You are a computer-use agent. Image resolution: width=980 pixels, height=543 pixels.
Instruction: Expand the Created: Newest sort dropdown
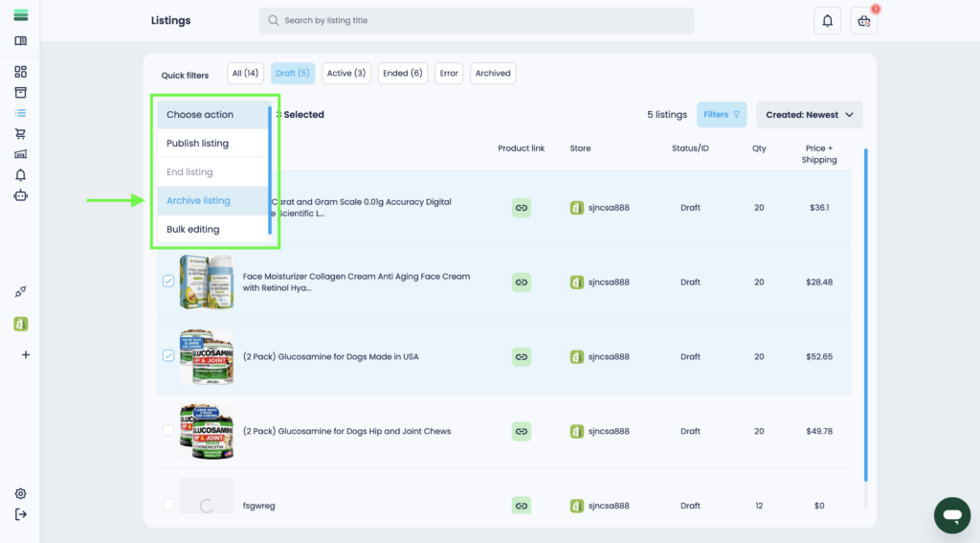809,115
